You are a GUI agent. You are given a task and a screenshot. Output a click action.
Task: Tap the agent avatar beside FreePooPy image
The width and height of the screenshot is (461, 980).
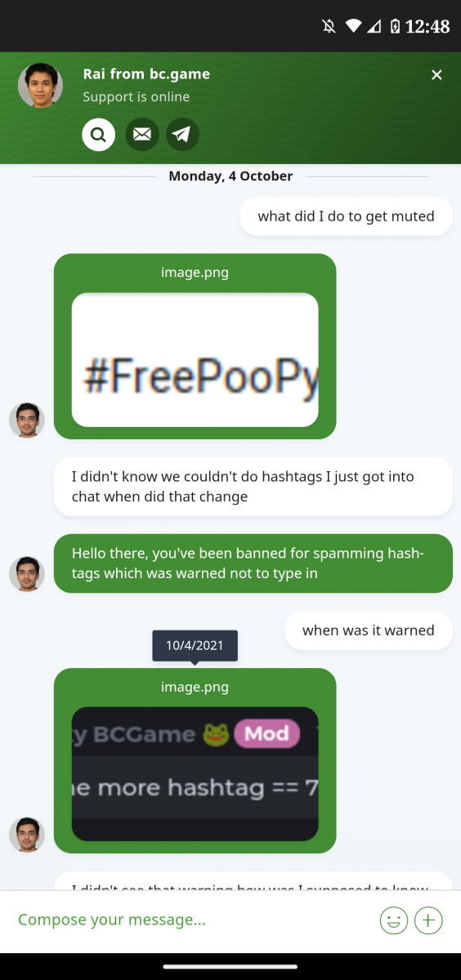coord(26,420)
